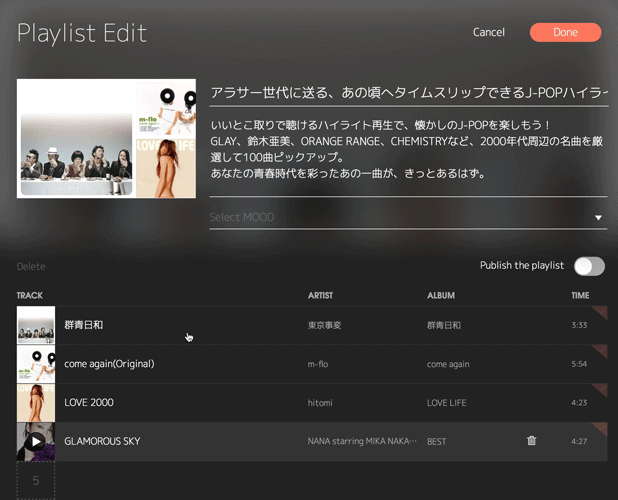Click the 5:54 duration value
The height and width of the screenshot is (500, 618).
(579, 364)
